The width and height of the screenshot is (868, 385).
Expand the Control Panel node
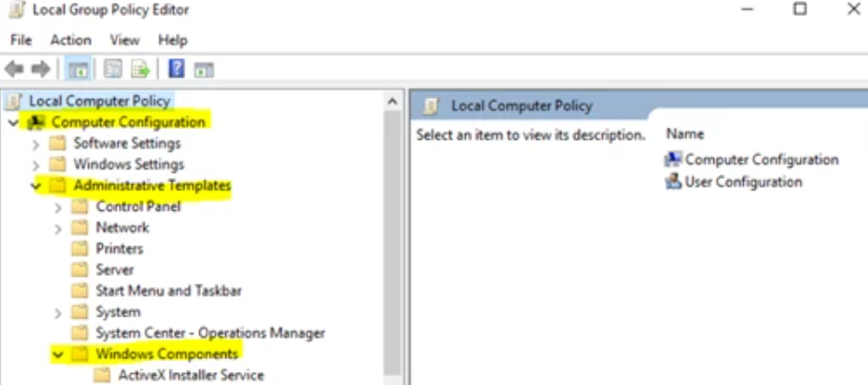[58, 207]
